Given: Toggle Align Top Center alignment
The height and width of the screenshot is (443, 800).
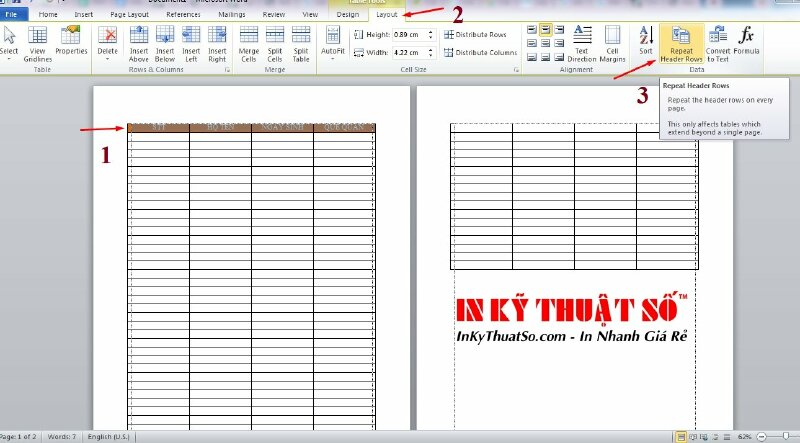Looking at the screenshot, I should click(545, 30).
